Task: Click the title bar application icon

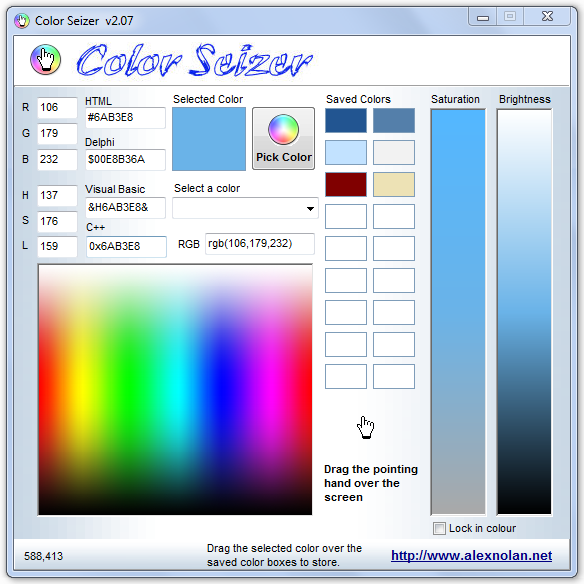Action: pos(22,21)
